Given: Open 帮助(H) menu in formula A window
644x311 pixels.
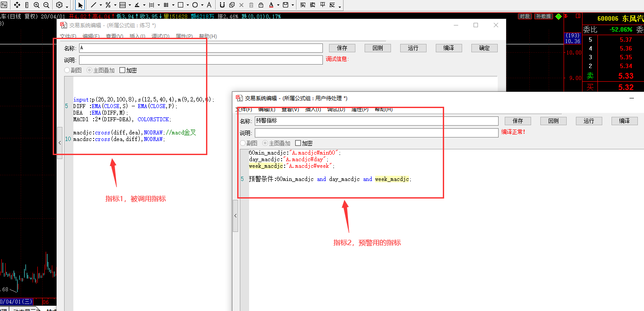Looking at the screenshot, I should (x=208, y=36).
